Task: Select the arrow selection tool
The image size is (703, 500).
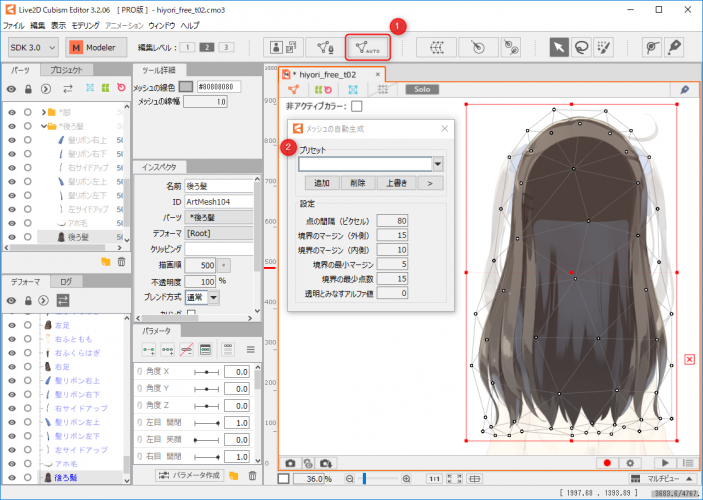Action: [x=560, y=46]
